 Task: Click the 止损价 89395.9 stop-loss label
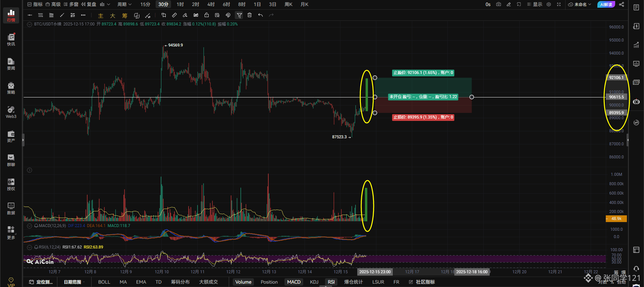[x=423, y=117]
